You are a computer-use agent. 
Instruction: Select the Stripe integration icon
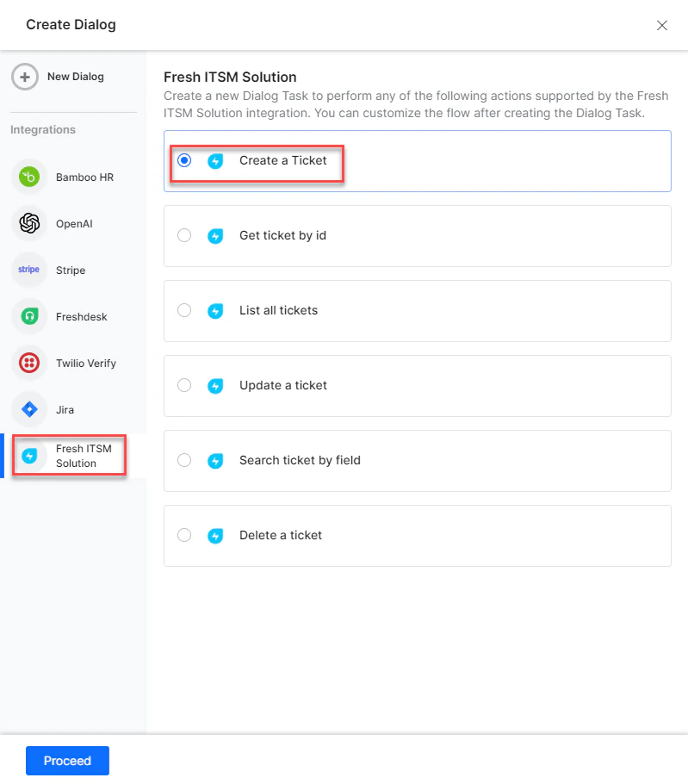pyautogui.click(x=27, y=270)
